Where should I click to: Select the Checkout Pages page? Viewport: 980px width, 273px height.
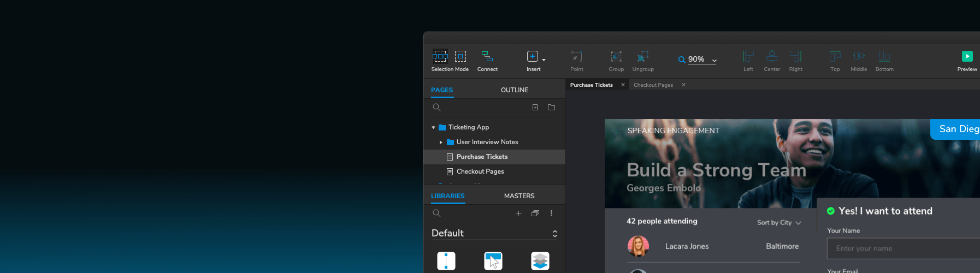coord(494,171)
